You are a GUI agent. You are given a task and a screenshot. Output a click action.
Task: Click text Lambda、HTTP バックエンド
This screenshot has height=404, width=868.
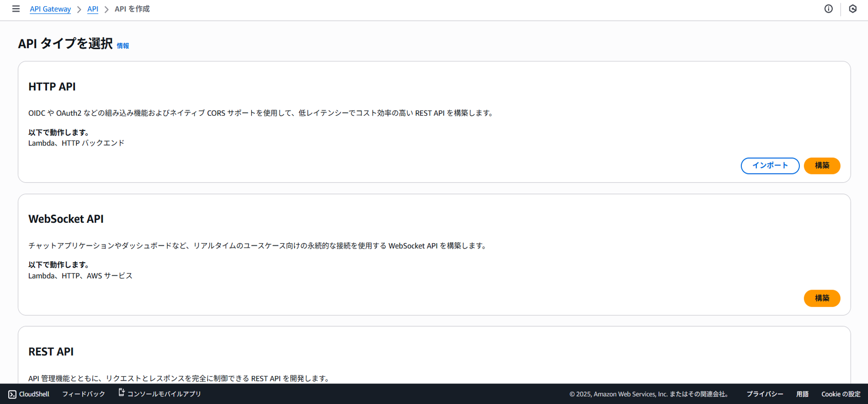pyautogui.click(x=76, y=143)
